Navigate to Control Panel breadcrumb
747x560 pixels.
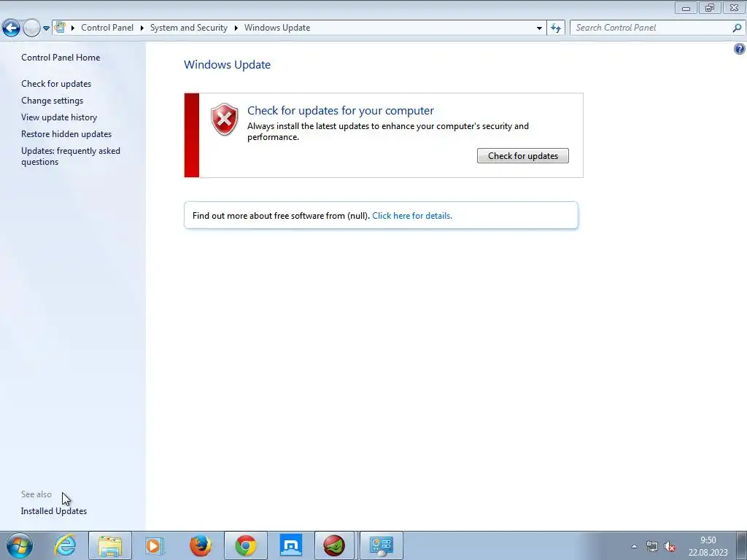(107, 28)
